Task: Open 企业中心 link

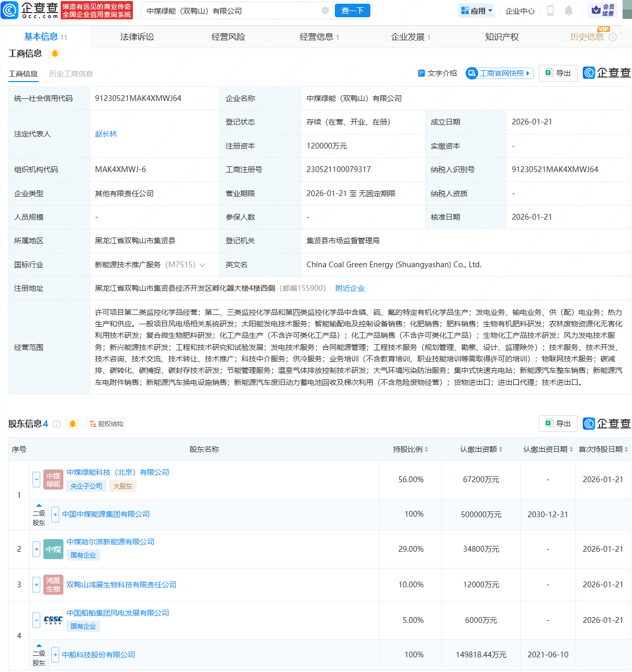Action: pos(520,10)
